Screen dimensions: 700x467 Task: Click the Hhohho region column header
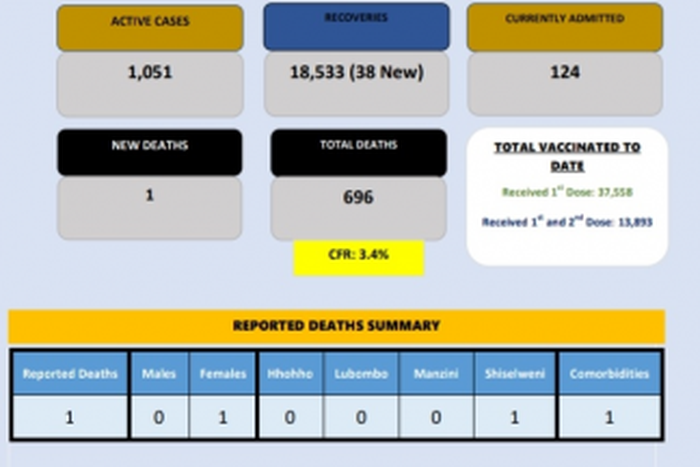tap(290, 374)
